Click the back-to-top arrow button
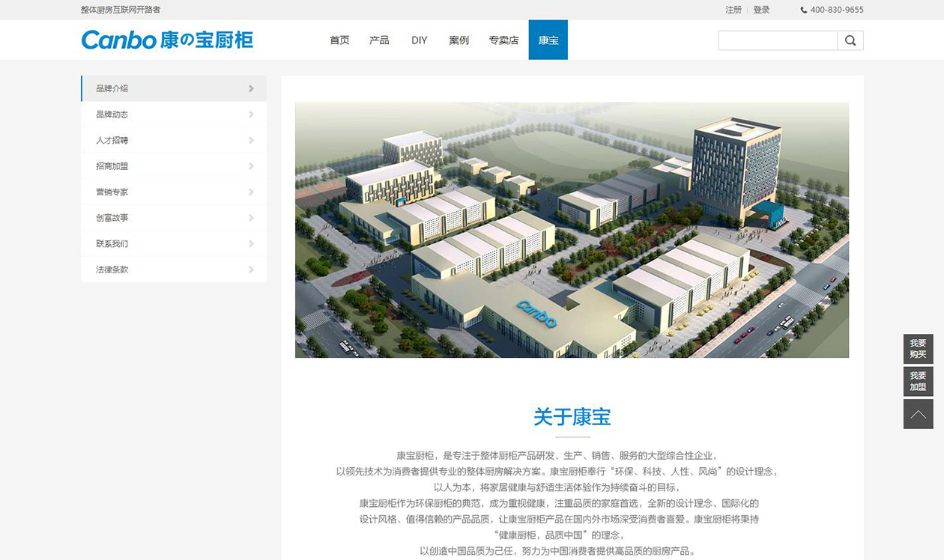The height and width of the screenshot is (560, 944). point(918,414)
